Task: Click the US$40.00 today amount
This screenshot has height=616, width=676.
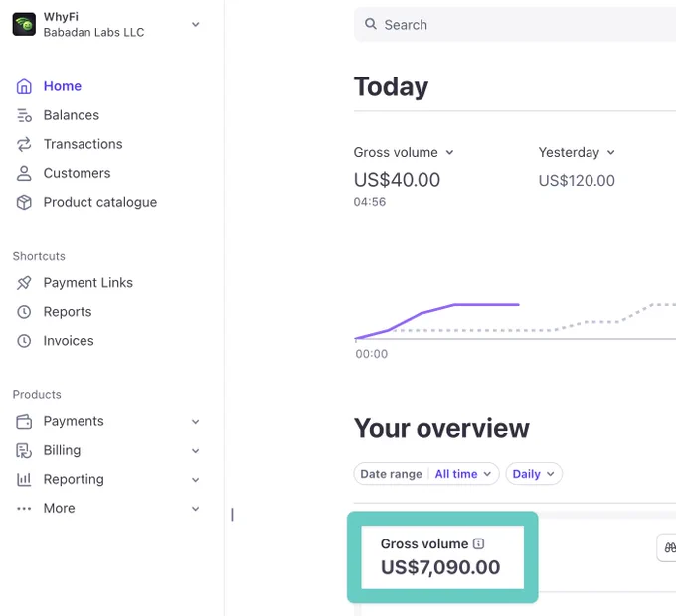Action: 397,180
